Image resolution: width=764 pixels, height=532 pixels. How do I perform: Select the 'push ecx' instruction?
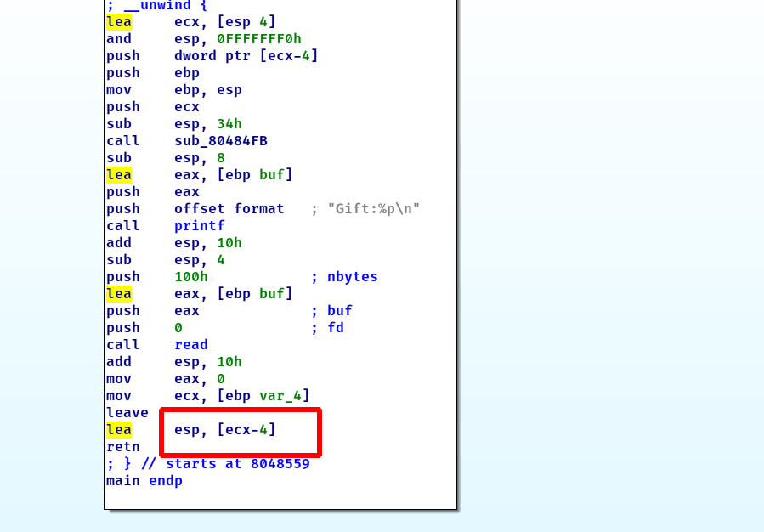click(152, 107)
